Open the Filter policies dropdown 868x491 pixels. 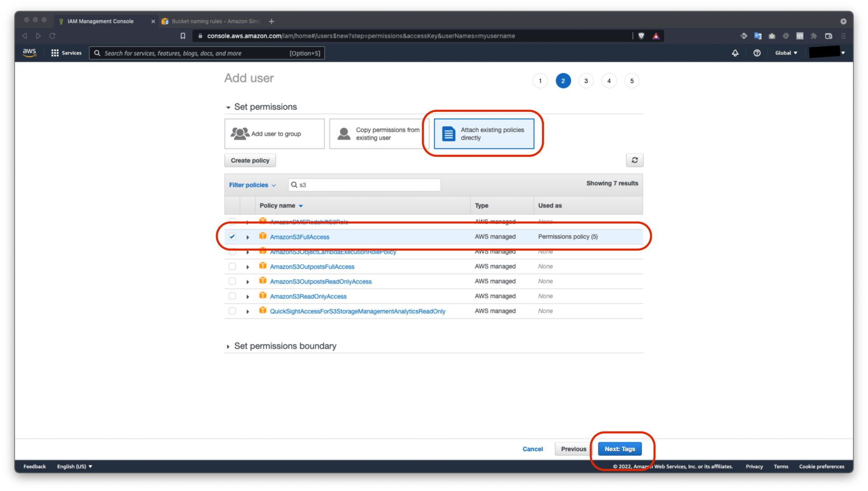pos(252,185)
